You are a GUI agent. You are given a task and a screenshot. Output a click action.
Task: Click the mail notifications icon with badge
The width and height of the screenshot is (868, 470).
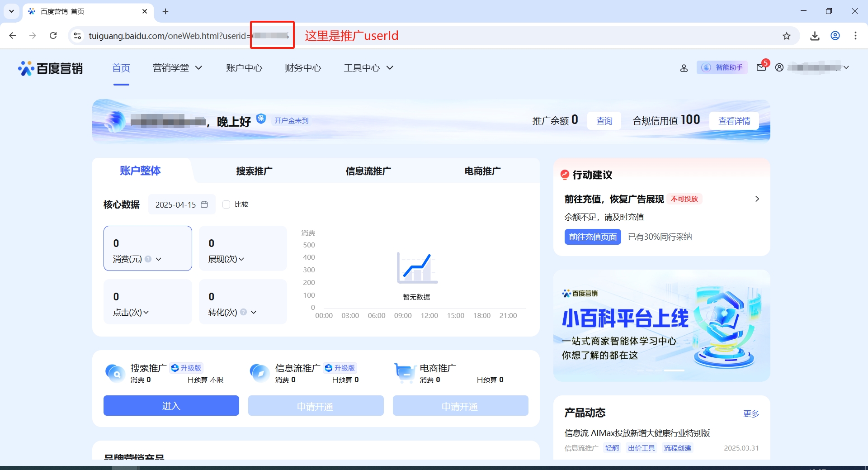point(761,68)
